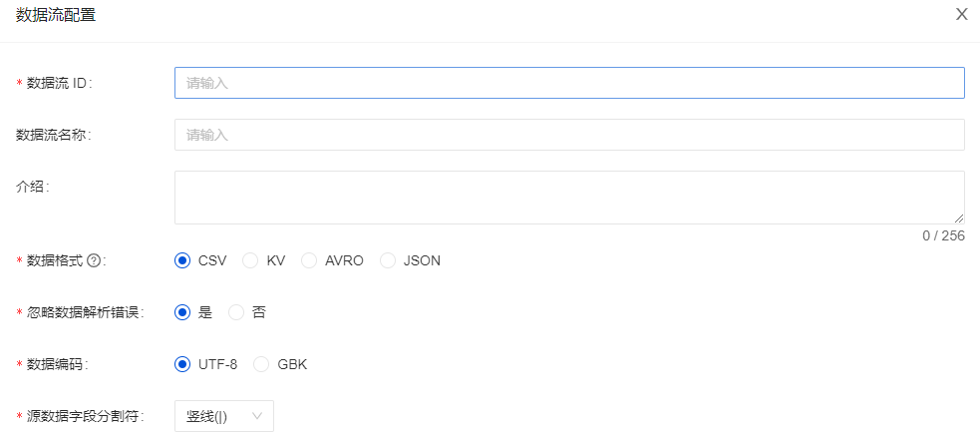The height and width of the screenshot is (441, 980).
Task: Click the 源数据字段分割符 field label
Action: tap(85, 416)
